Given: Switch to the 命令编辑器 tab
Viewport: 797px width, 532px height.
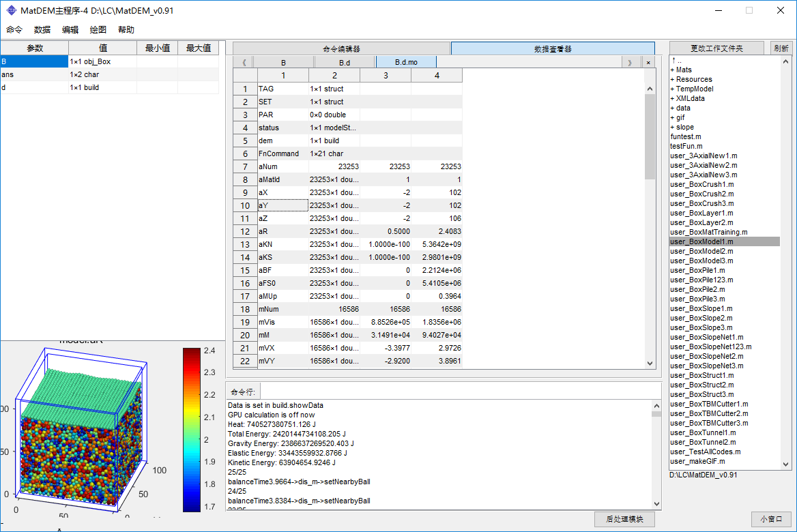Looking at the screenshot, I should (x=341, y=48).
